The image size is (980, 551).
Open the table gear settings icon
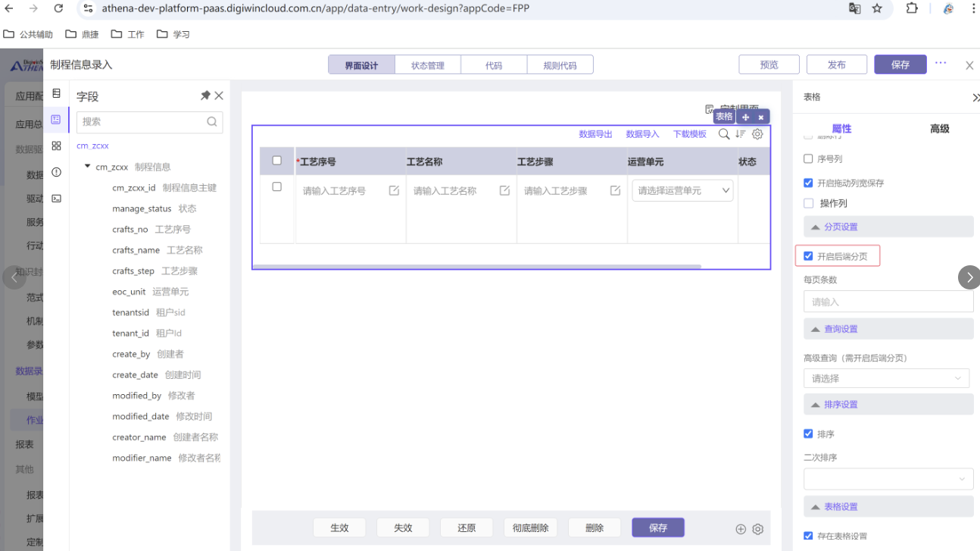pos(757,134)
